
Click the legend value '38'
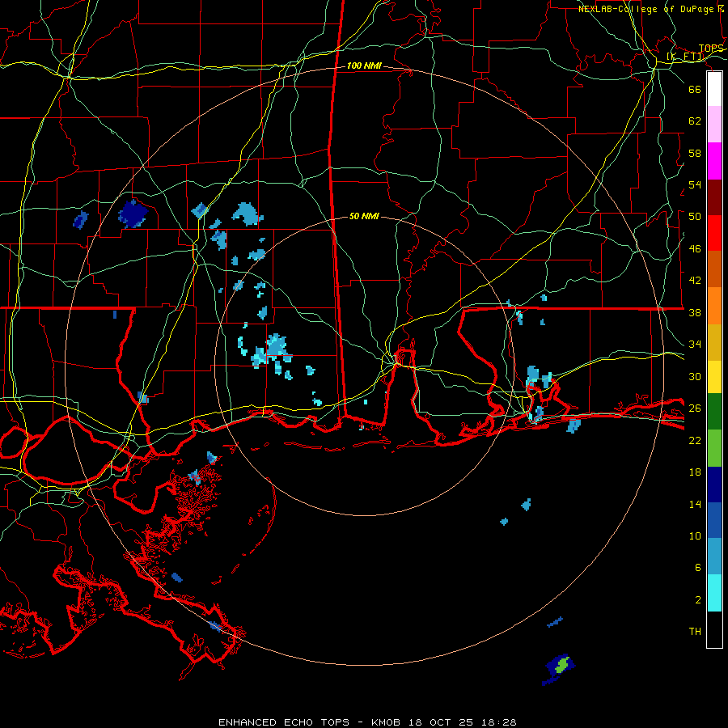(x=695, y=313)
